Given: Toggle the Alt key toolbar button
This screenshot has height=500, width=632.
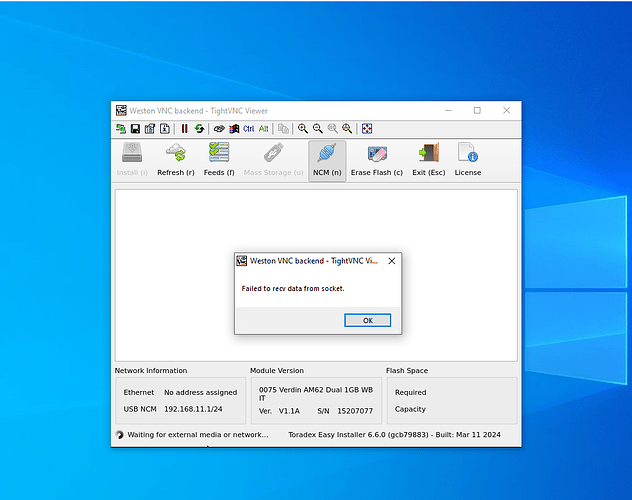Looking at the screenshot, I should coord(264,129).
